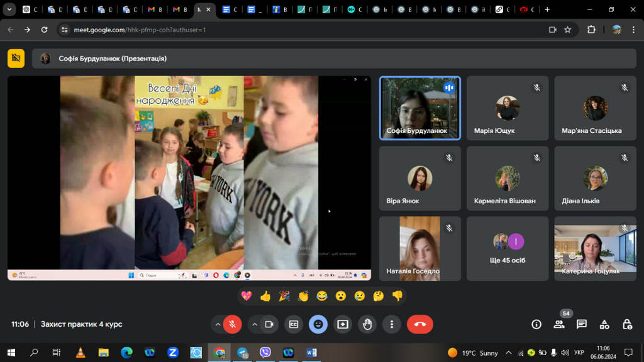Image resolution: width=644 pixels, height=362 pixels.
Task: Select Катерина Гоцуляк video tile
Action: click(x=595, y=249)
